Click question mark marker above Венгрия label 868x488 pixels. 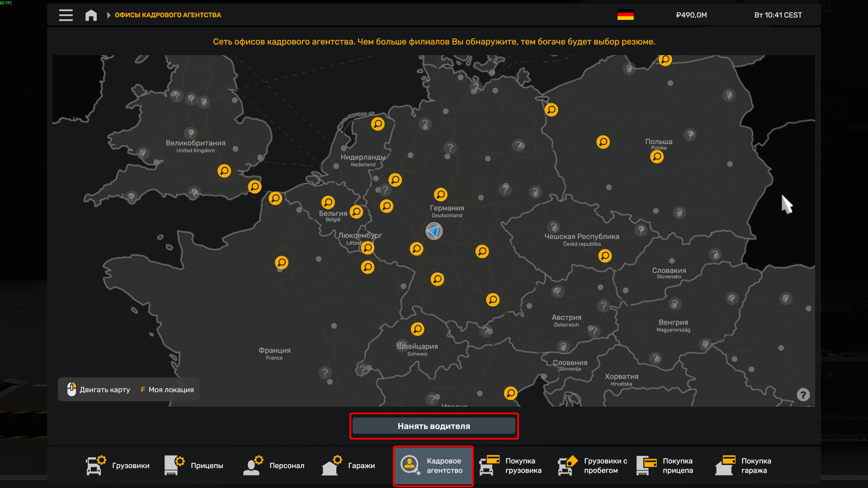675,304
